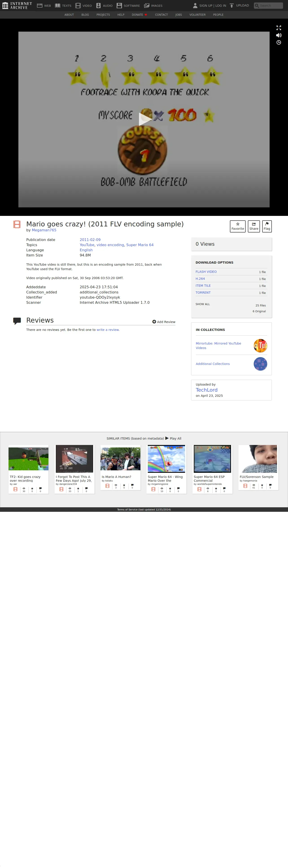Click the Internet Archive logo

click(17, 5)
